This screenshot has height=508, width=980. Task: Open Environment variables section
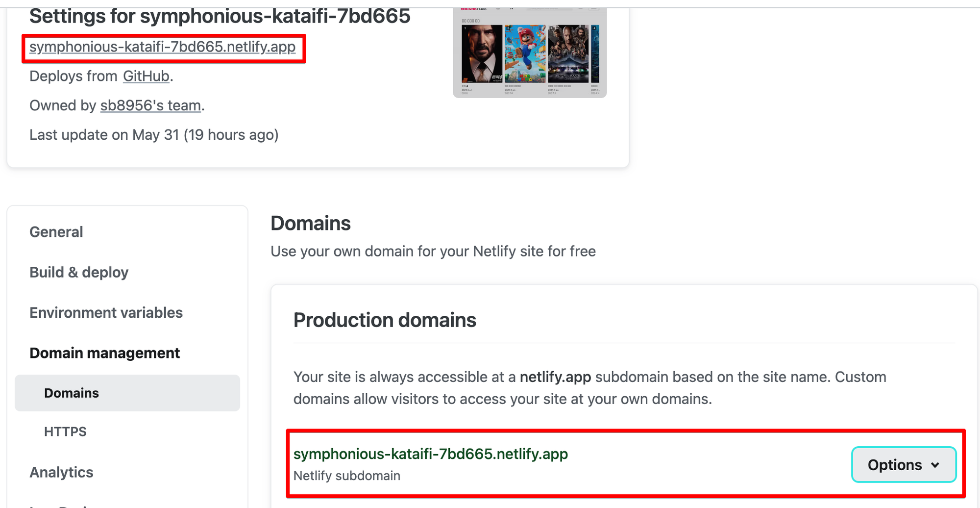(106, 313)
